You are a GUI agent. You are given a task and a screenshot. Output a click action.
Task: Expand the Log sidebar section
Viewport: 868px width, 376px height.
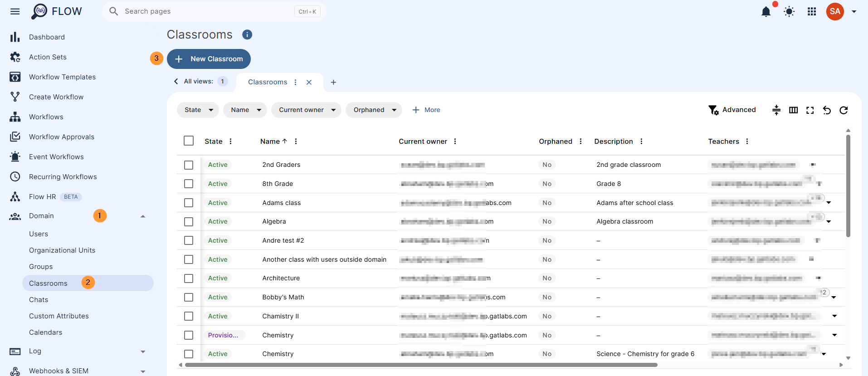coord(143,352)
